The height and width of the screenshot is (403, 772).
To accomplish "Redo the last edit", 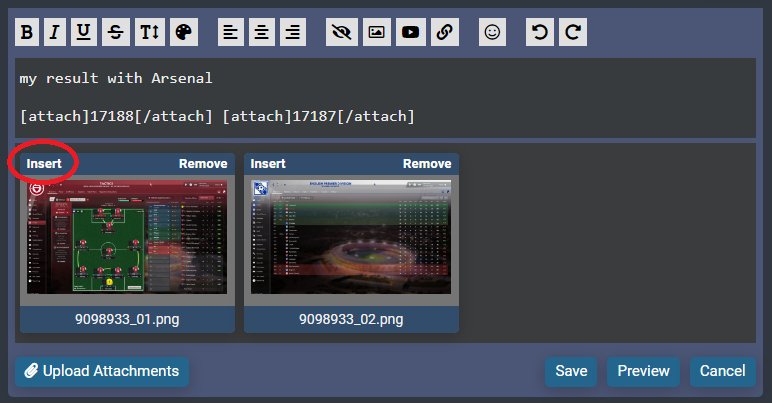I will (x=573, y=32).
